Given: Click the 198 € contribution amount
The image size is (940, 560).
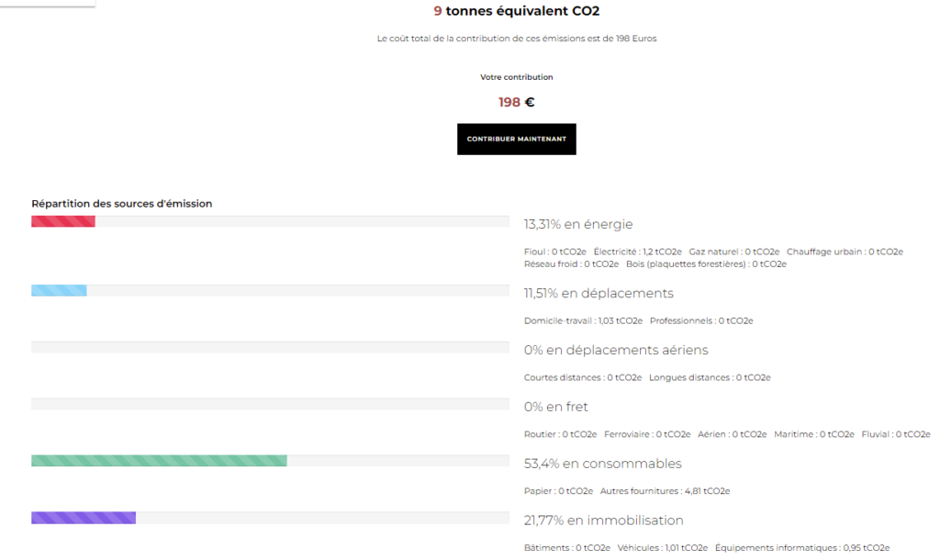Looking at the screenshot, I should pyautogui.click(x=516, y=102).
